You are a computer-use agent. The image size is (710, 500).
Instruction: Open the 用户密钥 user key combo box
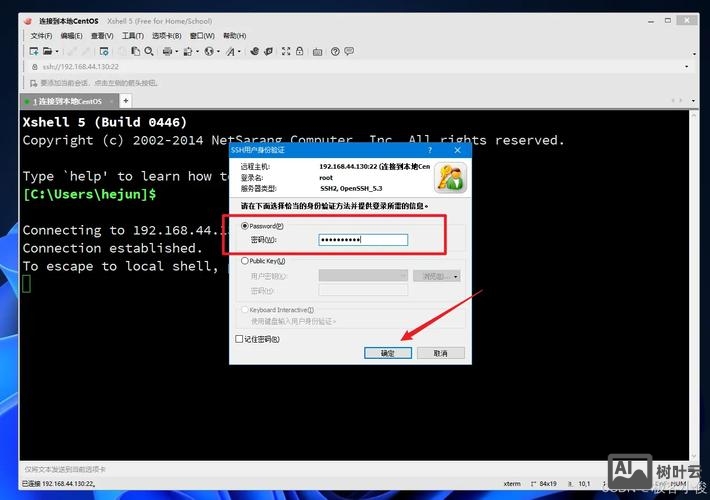click(363, 275)
